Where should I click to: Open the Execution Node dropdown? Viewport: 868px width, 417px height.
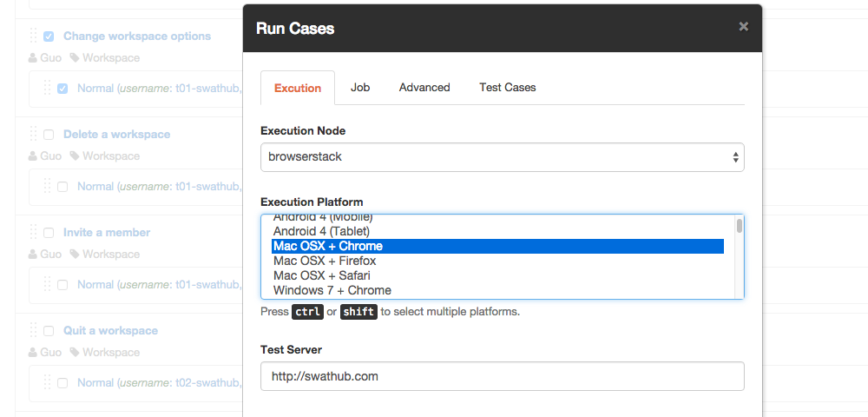click(x=502, y=158)
